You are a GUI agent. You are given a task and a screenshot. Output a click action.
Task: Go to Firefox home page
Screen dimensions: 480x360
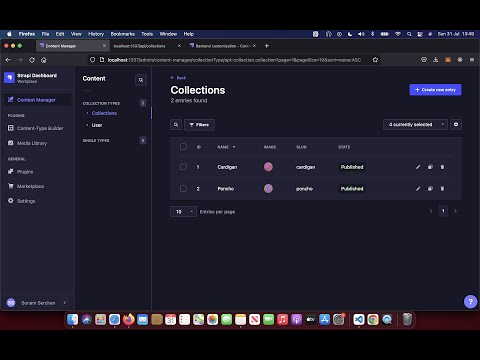(x=44, y=60)
